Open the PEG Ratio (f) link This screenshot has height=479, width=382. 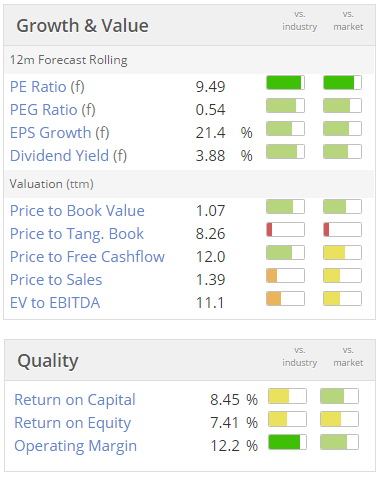coord(53,110)
